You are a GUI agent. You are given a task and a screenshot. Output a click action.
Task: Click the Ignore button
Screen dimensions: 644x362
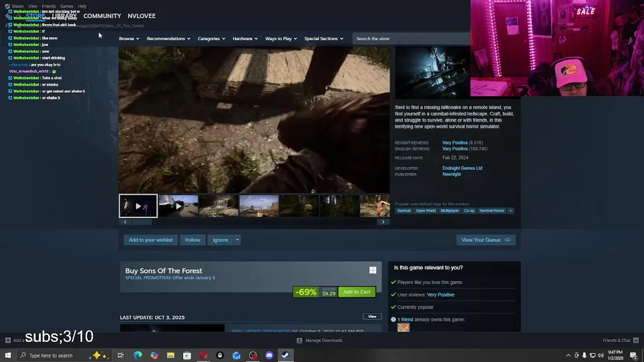click(220, 240)
